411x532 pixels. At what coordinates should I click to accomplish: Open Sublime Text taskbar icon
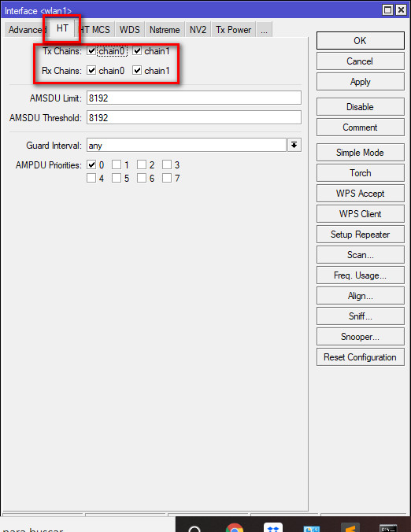[x=350, y=528]
